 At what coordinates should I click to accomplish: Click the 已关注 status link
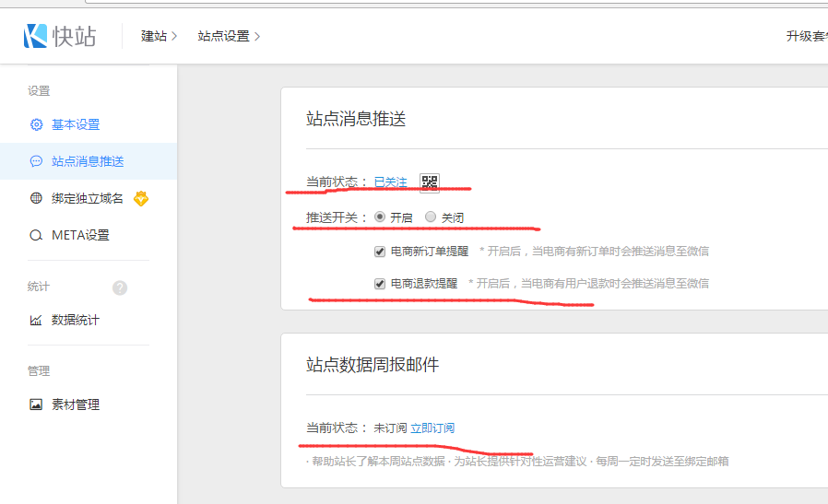tap(390, 182)
